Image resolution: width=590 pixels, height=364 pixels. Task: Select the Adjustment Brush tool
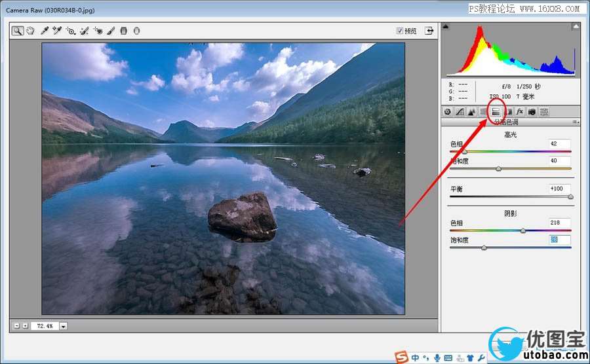tap(111, 31)
